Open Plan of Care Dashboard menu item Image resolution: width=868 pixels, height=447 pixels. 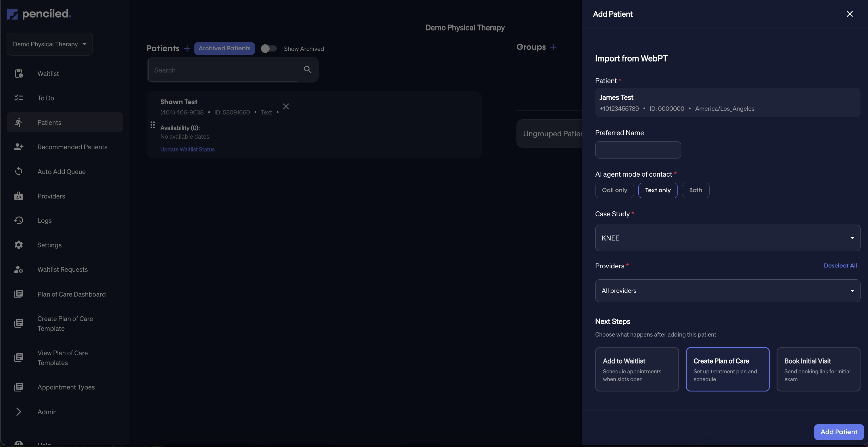pos(72,294)
